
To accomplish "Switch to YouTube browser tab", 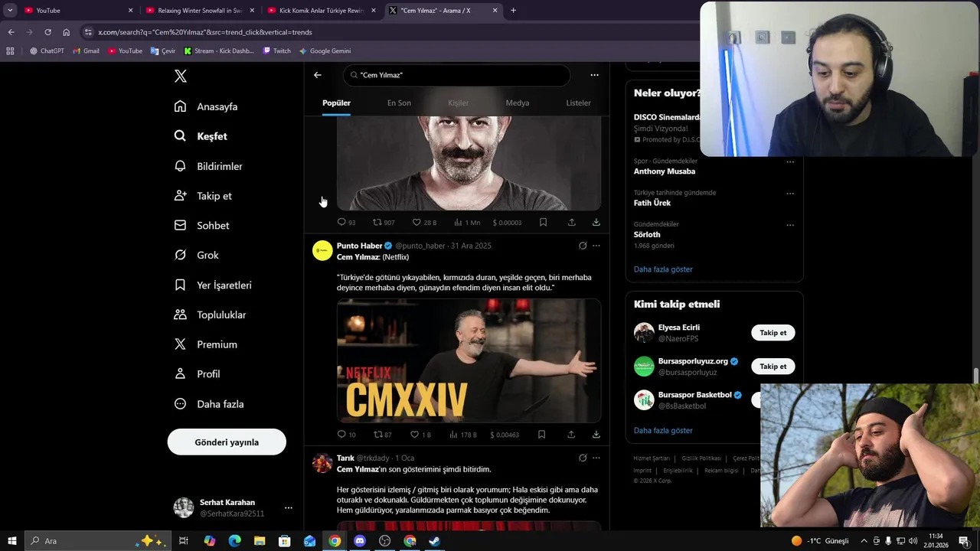I will [x=78, y=11].
